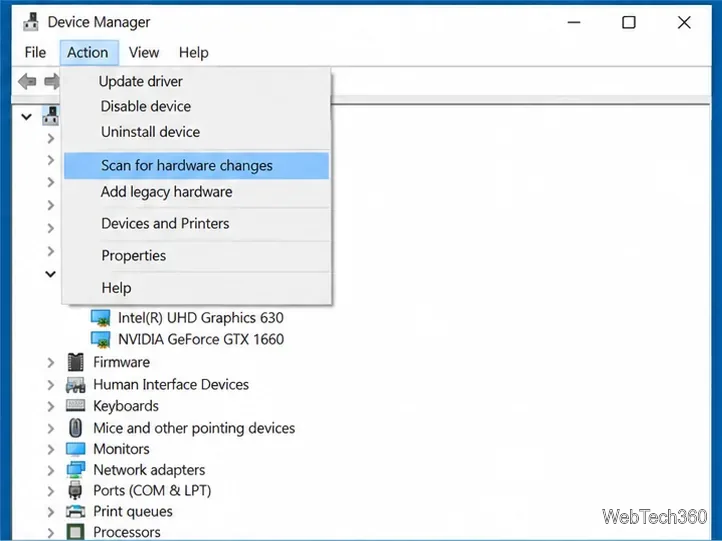Expand the Network adapters category
722x541 pixels.
pos(51,470)
